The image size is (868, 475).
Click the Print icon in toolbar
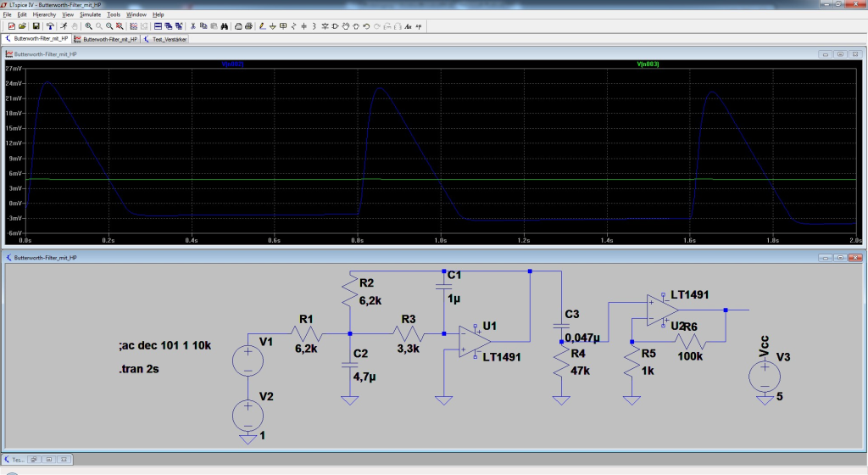coord(248,26)
